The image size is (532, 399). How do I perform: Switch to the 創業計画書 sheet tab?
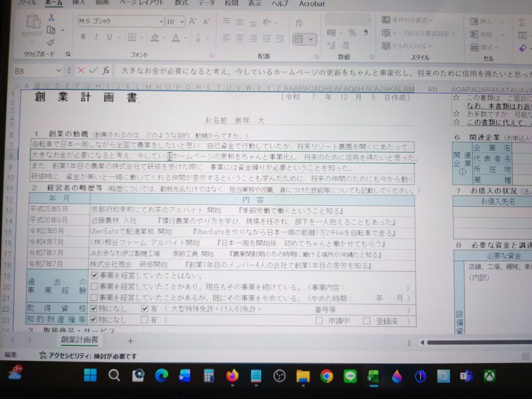click(79, 340)
